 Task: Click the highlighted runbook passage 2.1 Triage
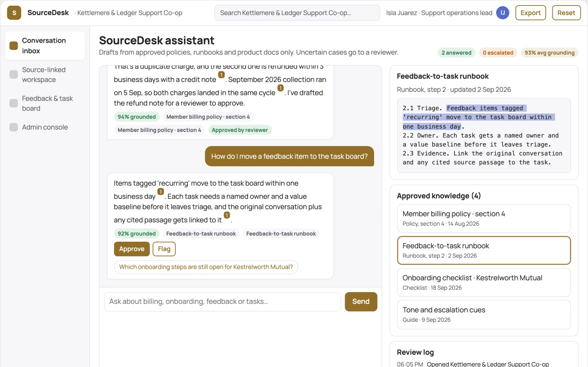coord(478,117)
